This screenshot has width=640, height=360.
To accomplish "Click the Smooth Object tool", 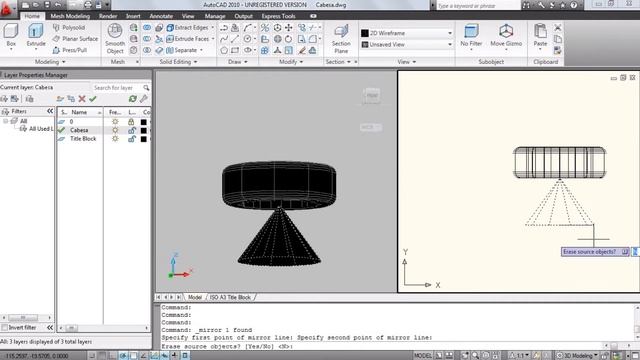I will click(x=115, y=39).
